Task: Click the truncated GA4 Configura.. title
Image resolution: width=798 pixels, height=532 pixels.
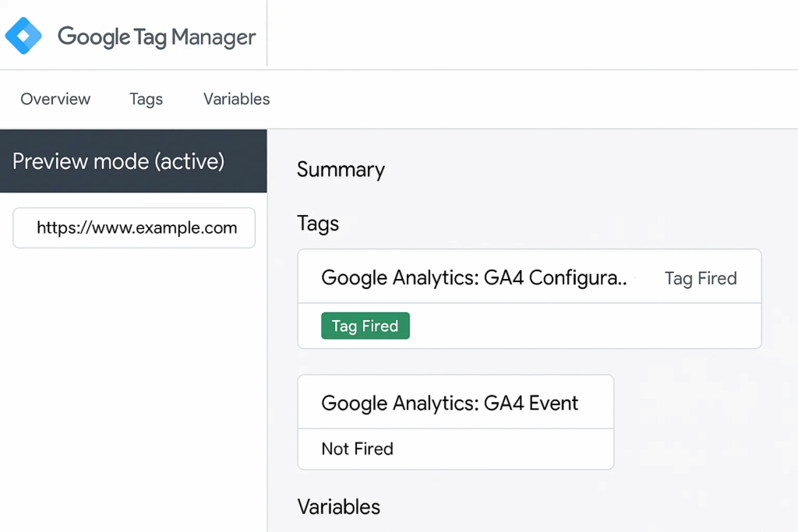Action: [474, 278]
